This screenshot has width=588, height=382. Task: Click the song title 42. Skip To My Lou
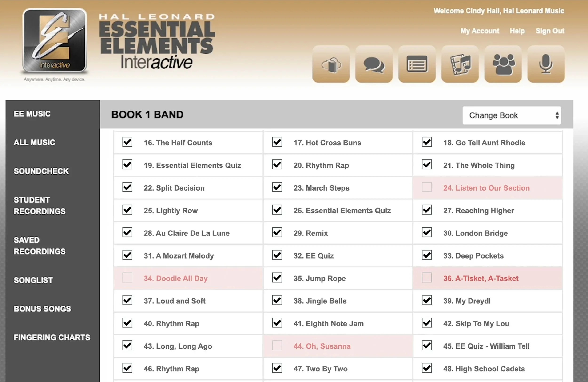476,324
